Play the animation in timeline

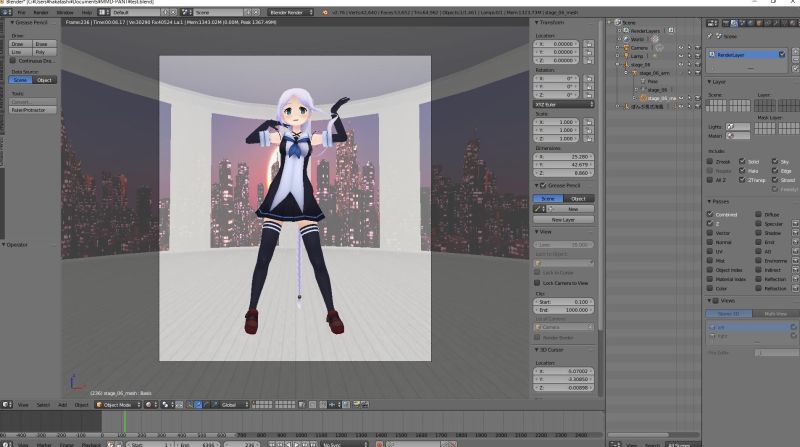coord(296,444)
